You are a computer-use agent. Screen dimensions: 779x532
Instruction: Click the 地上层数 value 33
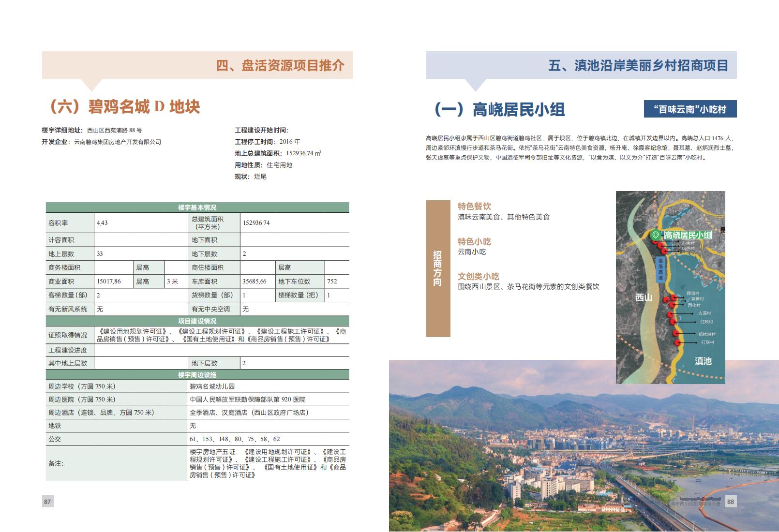click(100, 254)
